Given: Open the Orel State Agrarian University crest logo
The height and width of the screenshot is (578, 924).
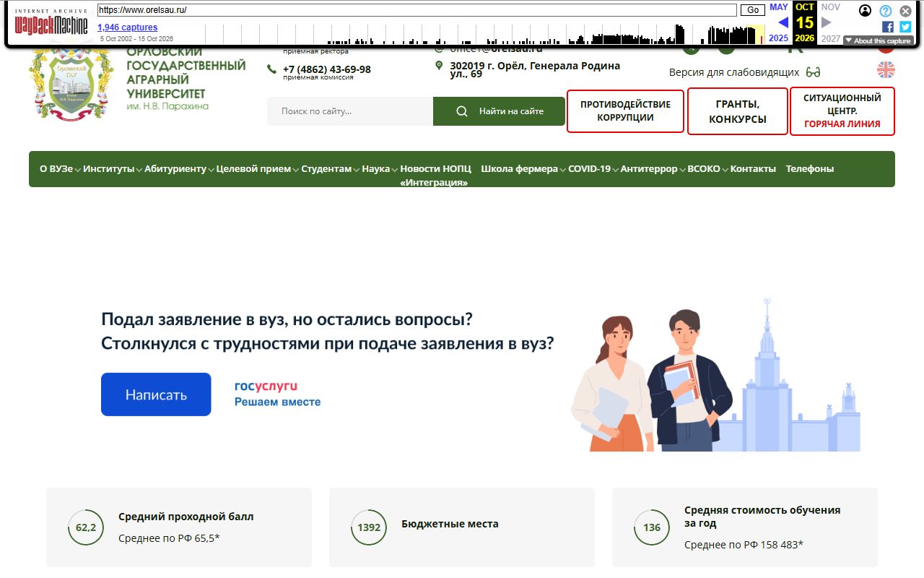Looking at the screenshot, I should tap(71, 83).
